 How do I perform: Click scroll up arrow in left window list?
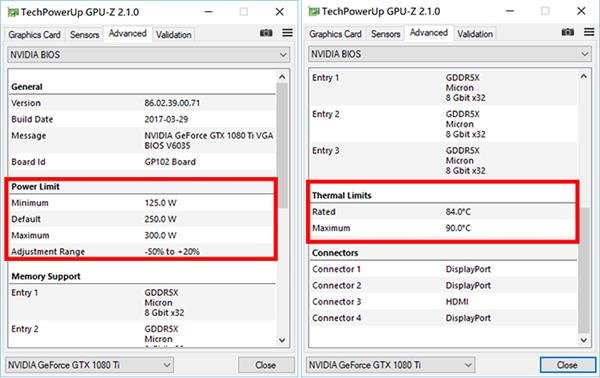coord(282,77)
